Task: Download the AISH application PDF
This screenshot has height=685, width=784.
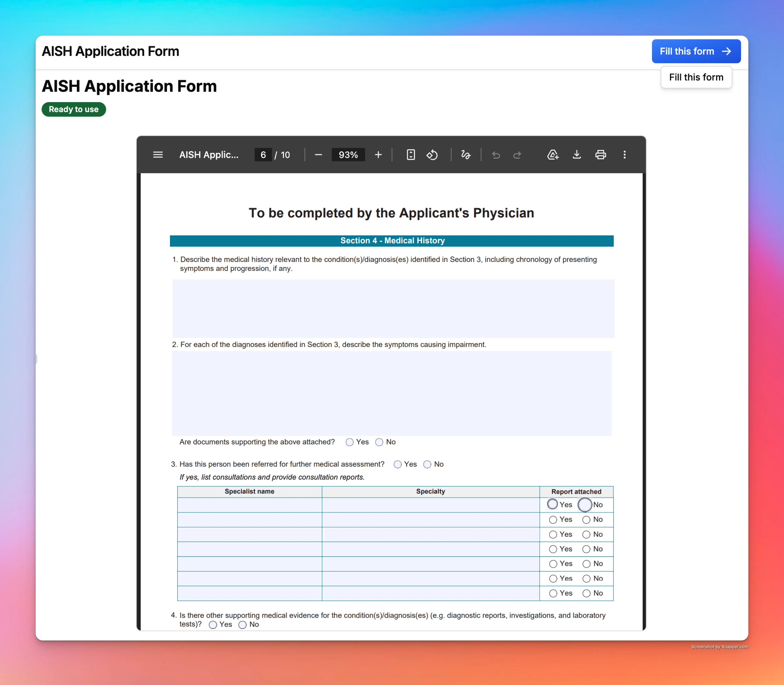Action: 577,155
